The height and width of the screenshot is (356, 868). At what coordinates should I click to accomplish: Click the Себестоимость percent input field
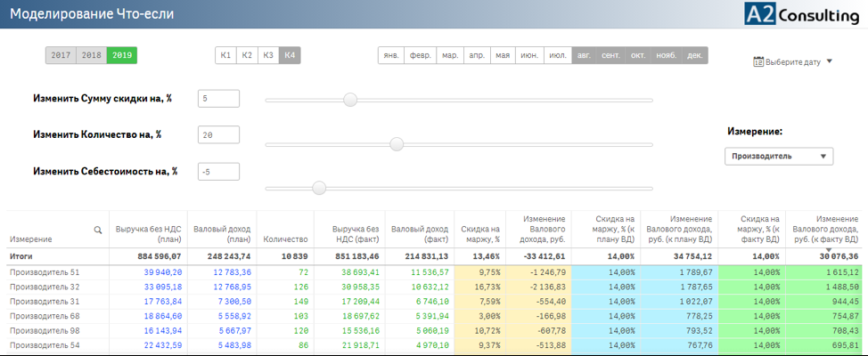219,172
